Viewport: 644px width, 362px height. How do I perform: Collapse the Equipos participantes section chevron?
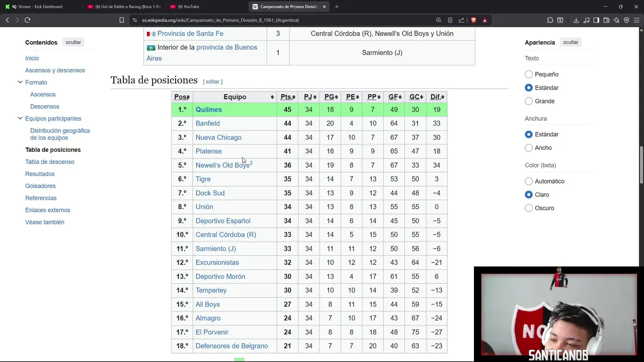click(20, 118)
